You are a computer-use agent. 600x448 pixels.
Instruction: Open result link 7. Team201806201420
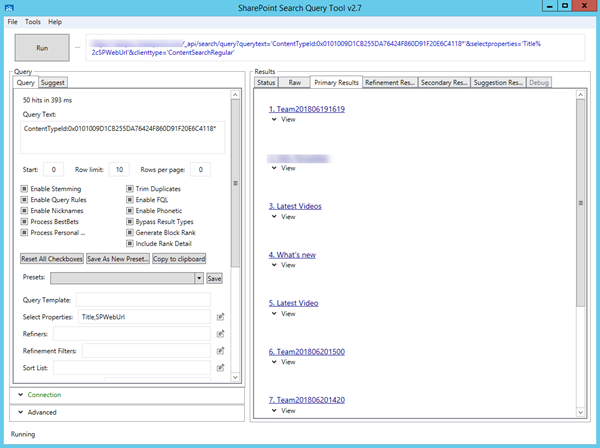pos(307,400)
